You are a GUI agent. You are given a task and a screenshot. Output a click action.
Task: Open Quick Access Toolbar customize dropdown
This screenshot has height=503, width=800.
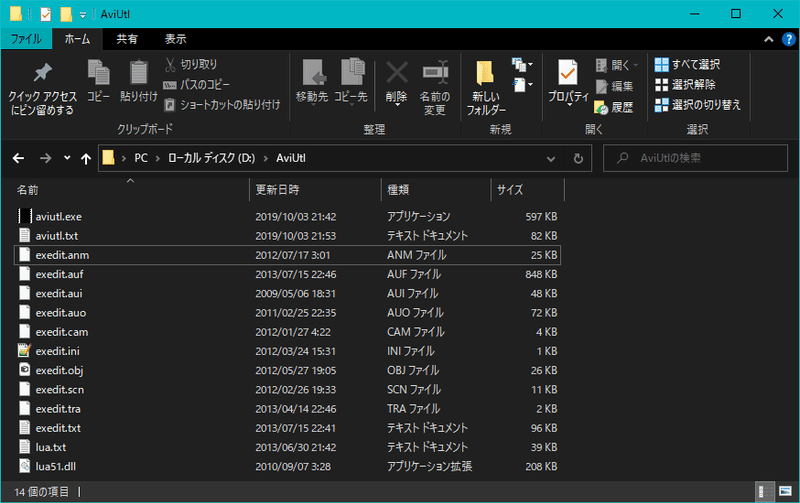pos(83,15)
